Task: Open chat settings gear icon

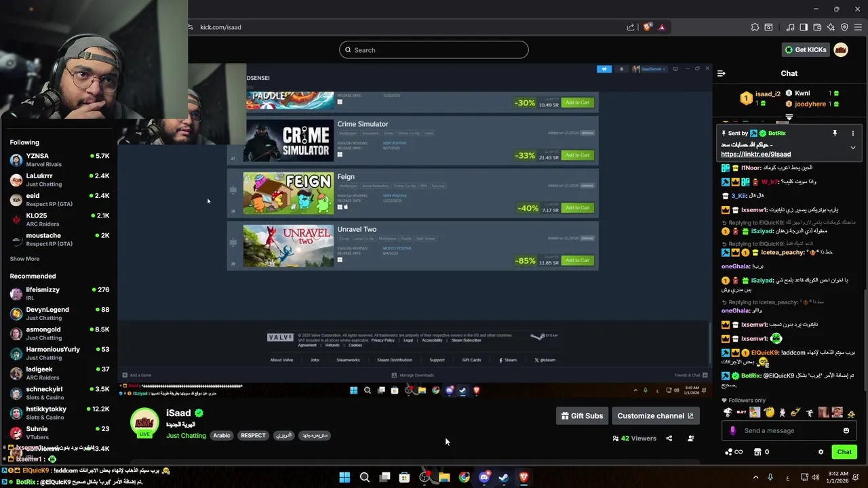Action: pyautogui.click(x=821, y=452)
